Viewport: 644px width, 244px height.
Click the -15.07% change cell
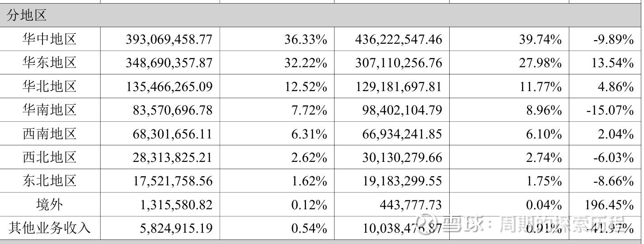tap(610, 110)
